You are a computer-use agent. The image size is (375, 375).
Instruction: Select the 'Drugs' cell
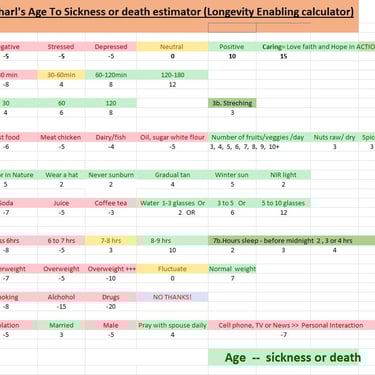click(111, 297)
